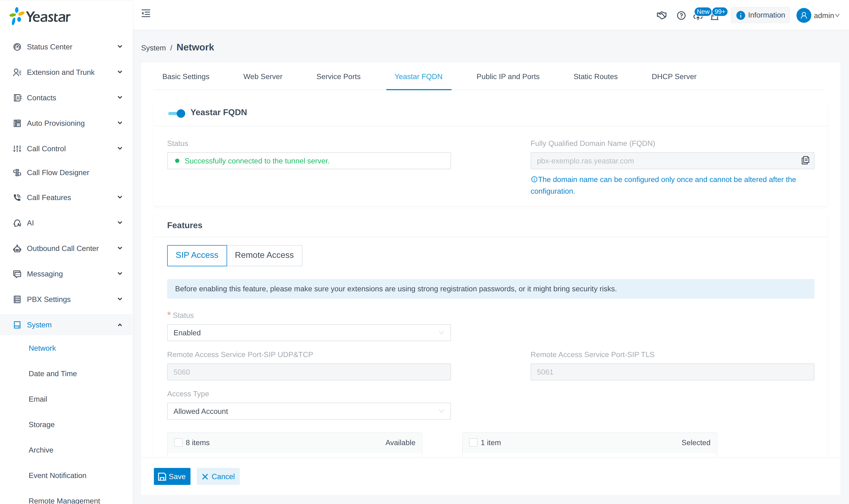Click the Auto Provisioning device icon
Image resolution: width=849 pixels, height=504 pixels.
click(17, 123)
